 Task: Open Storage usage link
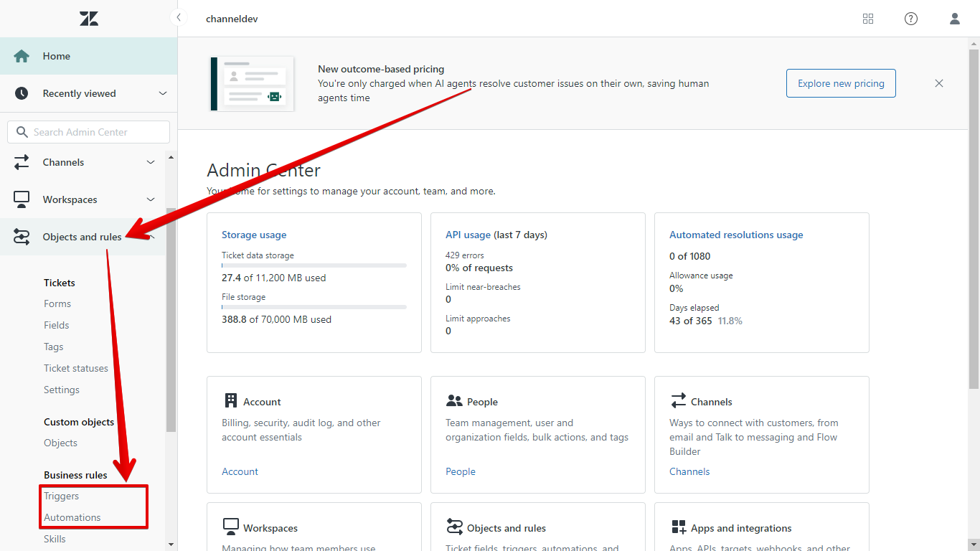(x=254, y=235)
